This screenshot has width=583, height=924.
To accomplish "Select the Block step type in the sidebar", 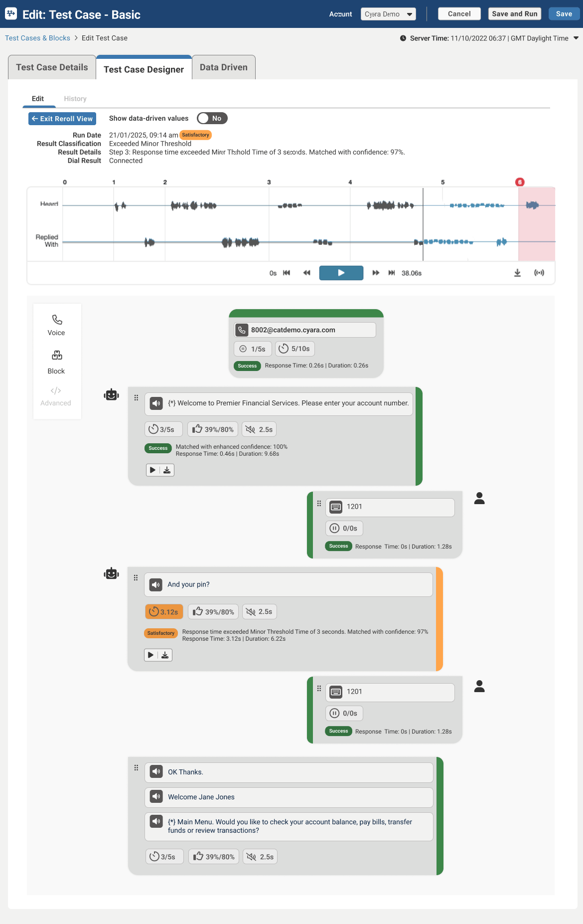I will click(x=56, y=362).
